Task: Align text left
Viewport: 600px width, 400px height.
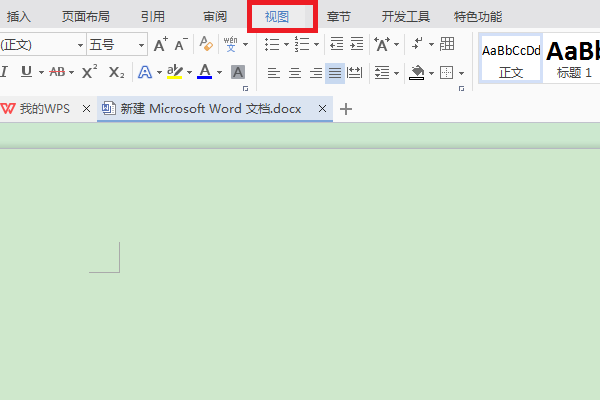Action: 274,73
